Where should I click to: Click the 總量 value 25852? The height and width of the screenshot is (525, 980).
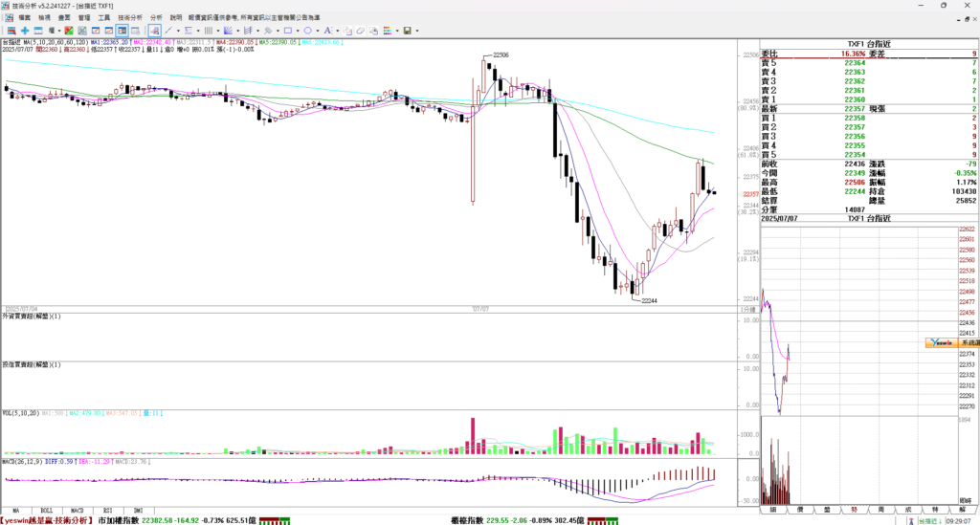[966, 201]
